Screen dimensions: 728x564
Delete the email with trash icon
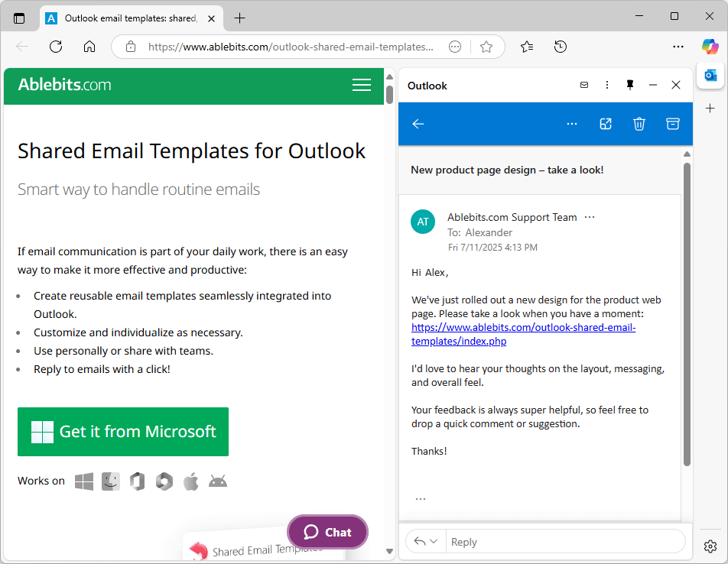(639, 124)
